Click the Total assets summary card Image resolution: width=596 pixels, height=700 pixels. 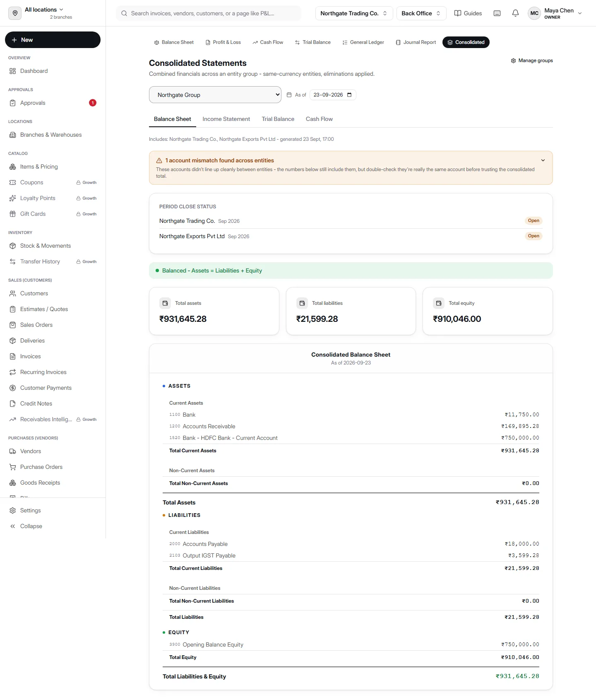[x=214, y=311]
